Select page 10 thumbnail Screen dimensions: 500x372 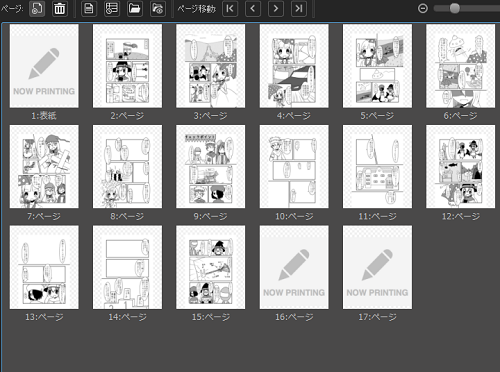click(294, 167)
